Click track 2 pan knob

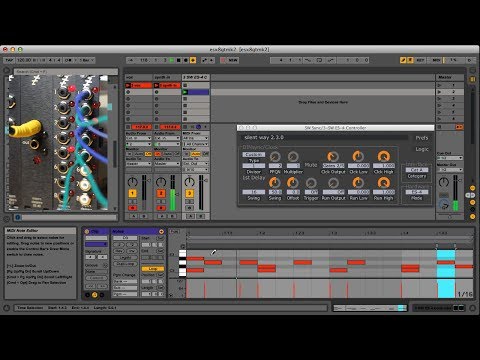161,182
